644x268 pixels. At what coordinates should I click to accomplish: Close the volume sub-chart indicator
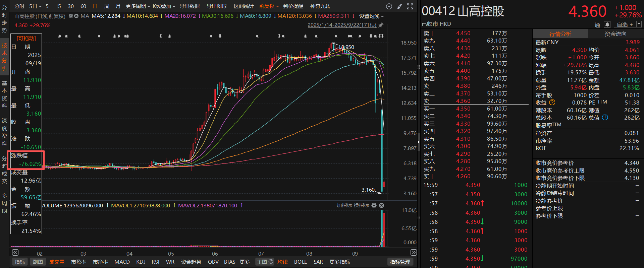tap(381, 205)
